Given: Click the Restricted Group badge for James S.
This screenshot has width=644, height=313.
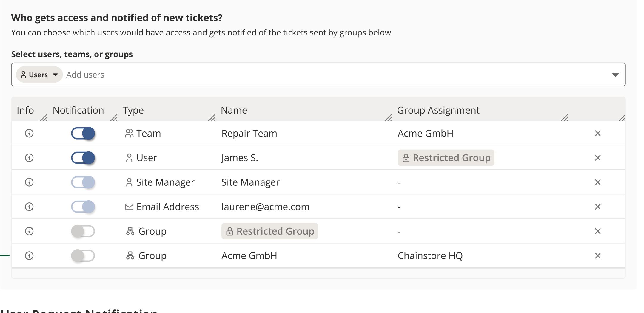Looking at the screenshot, I should [x=446, y=158].
